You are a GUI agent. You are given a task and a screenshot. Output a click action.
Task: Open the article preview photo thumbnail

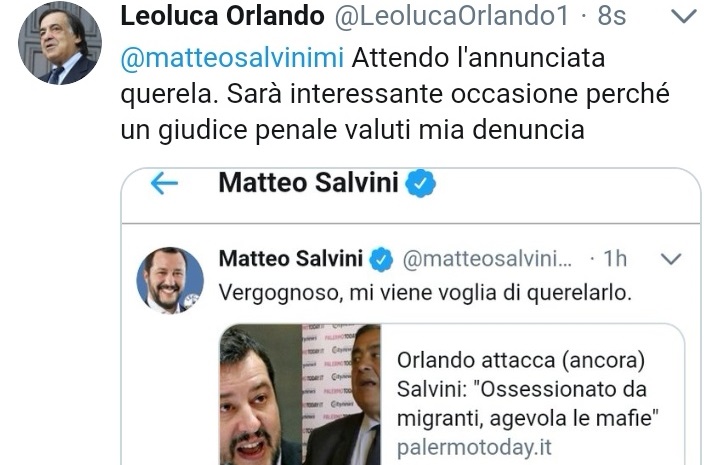(x=300, y=395)
